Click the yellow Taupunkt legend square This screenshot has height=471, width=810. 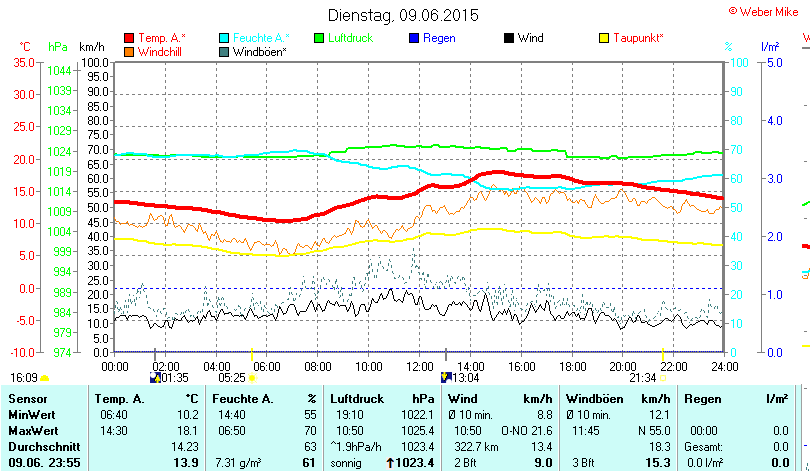(x=604, y=38)
